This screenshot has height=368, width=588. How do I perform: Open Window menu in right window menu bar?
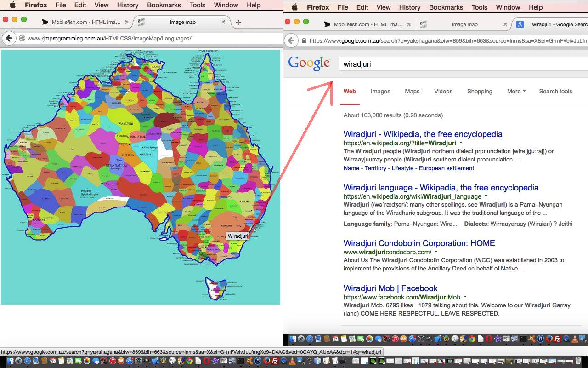point(508,7)
